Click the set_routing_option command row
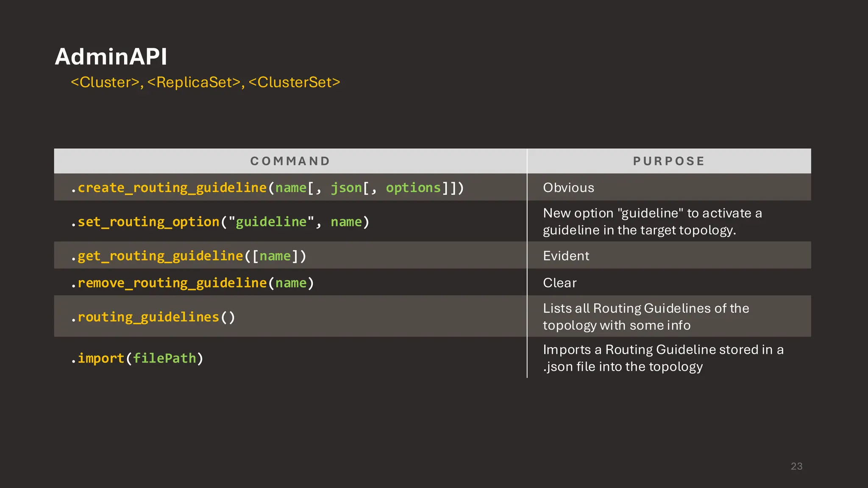Image resolution: width=868 pixels, height=488 pixels. [220, 222]
